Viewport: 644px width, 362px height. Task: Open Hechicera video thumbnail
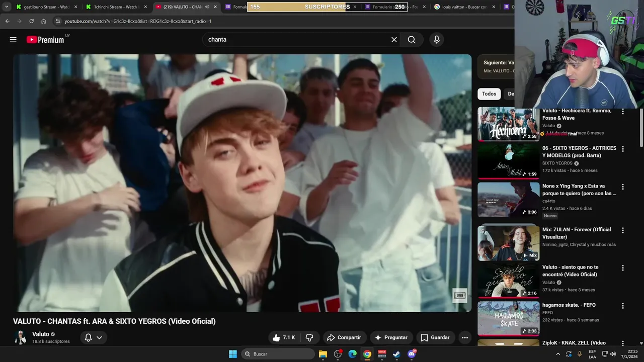[508, 124]
